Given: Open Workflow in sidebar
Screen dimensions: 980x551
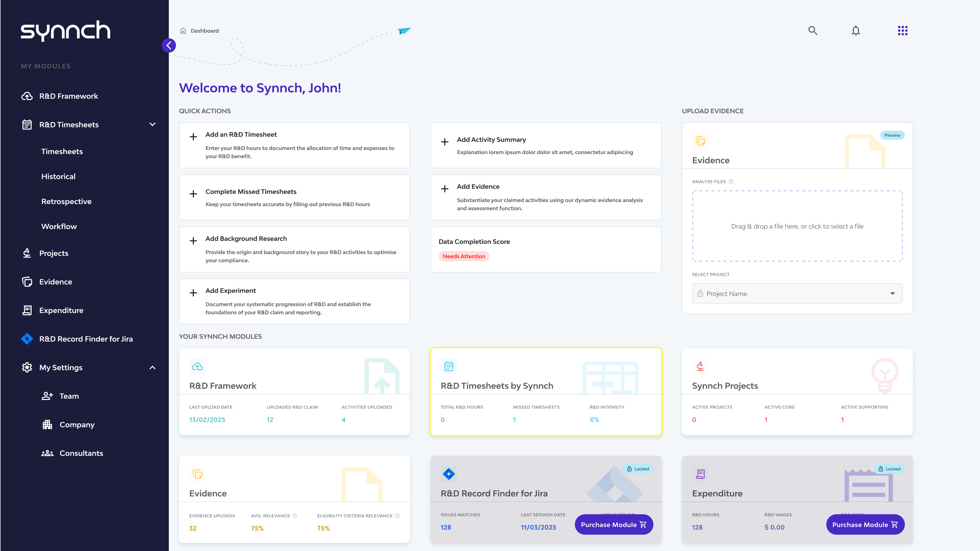Looking at the screenshot, I should 59,227.
